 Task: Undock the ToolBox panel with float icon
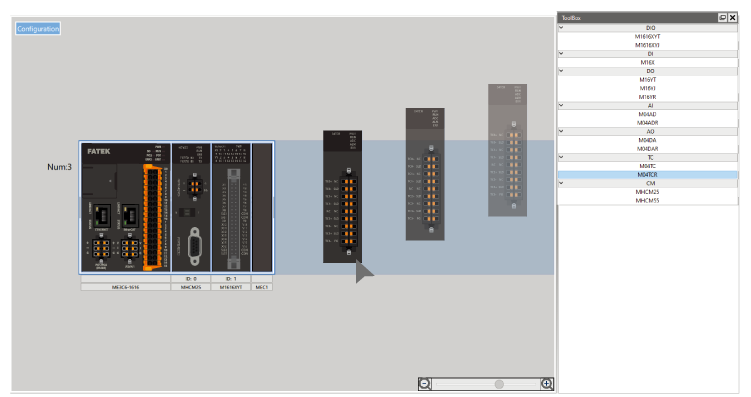722,18
